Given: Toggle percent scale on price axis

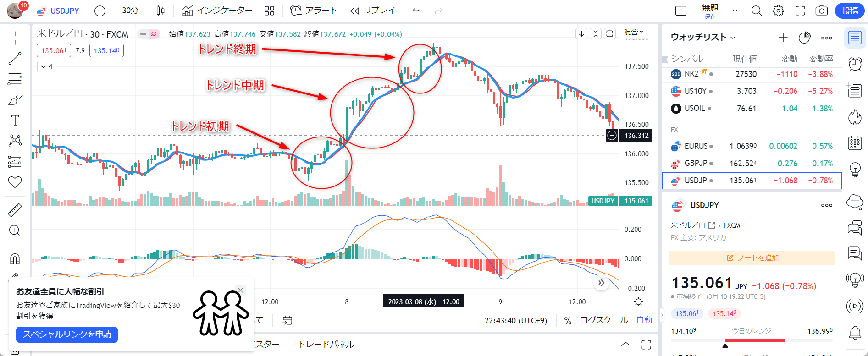Looking at the screenshot, I should 568,321.
